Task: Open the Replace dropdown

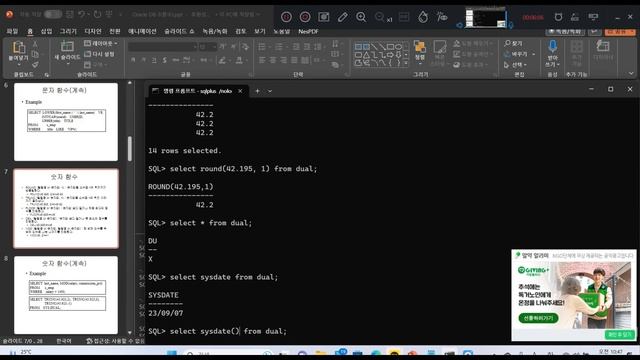Action: [520, 54]
